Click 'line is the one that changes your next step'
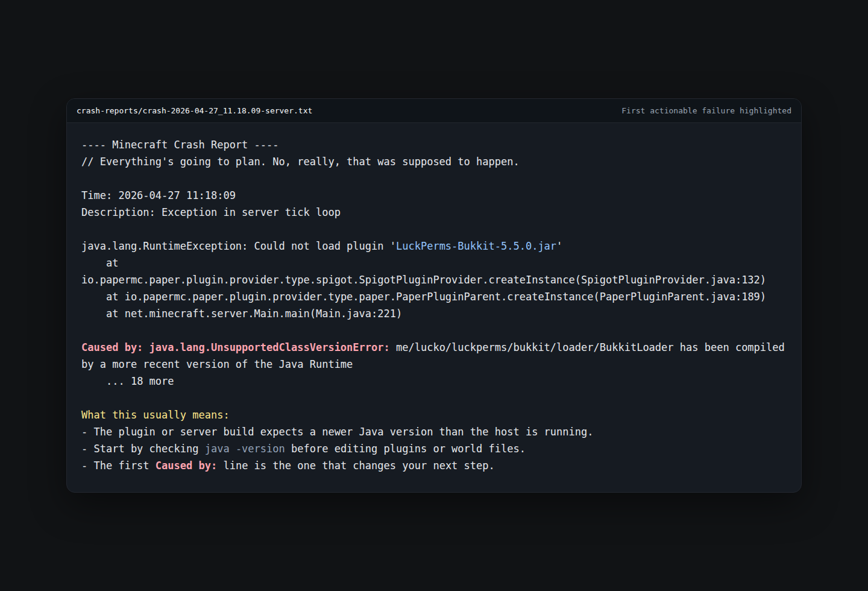The height and width of the screenshot is (591, 868). (359, 466)
